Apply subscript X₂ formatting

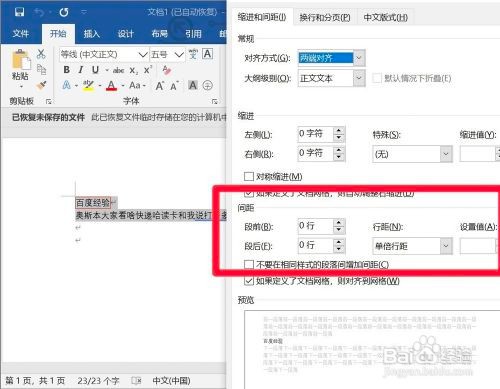(133, 70)
